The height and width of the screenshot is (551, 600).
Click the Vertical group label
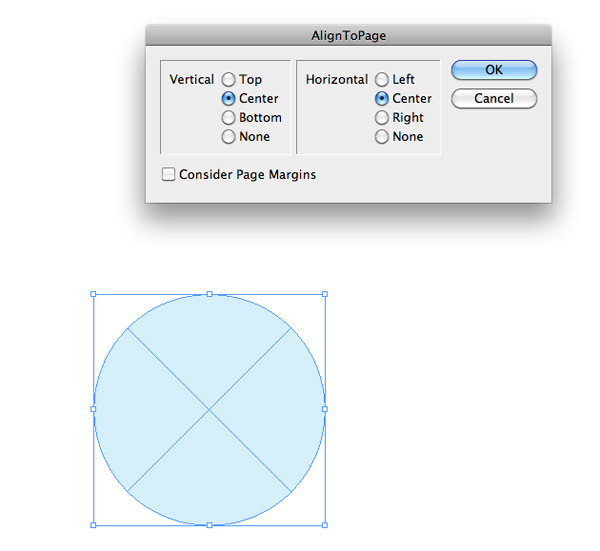pyautogui.click(x=192, y=80)
